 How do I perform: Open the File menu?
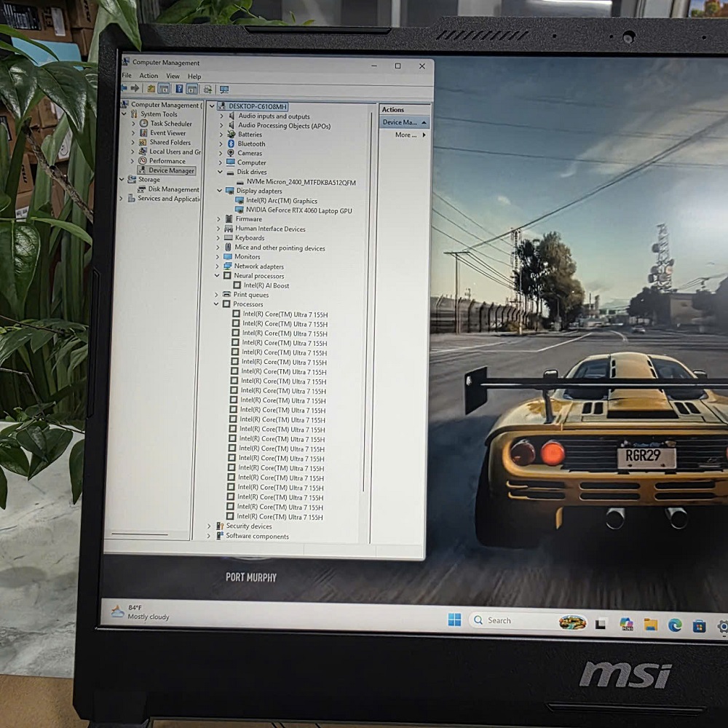[x=127, y=75]
